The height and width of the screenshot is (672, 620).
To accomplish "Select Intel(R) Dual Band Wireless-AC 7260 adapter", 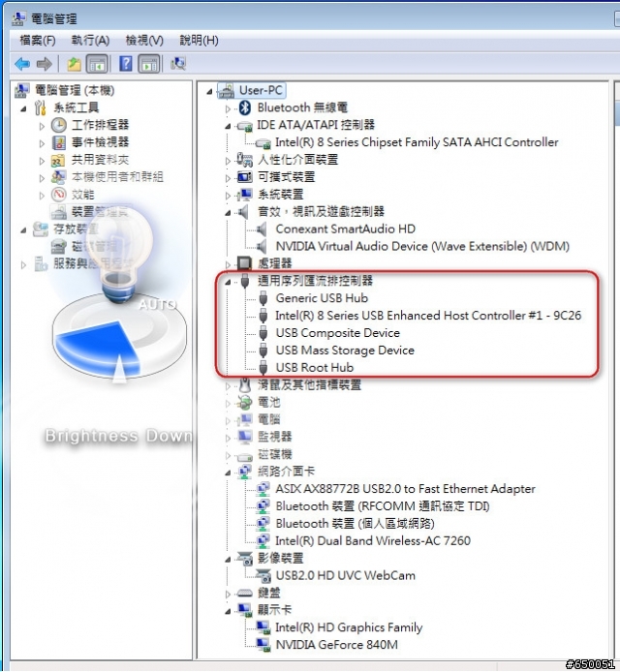I will click(373, 541).
